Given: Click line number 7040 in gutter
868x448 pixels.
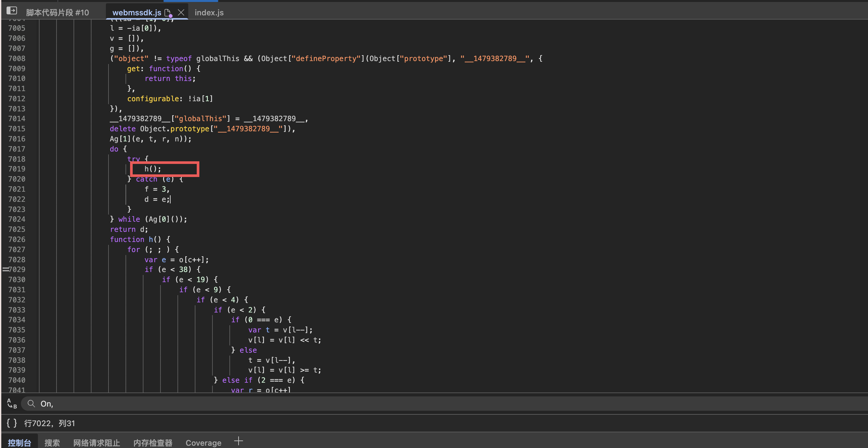Looking at the screenshot, I should [17, 380].
